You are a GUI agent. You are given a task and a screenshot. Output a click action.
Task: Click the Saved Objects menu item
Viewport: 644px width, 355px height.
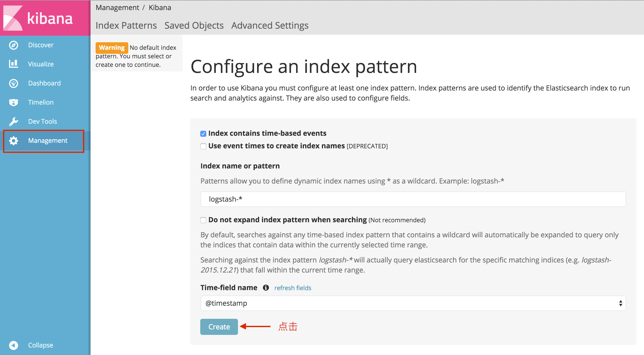pyautogui.click(x=194, y=25)
